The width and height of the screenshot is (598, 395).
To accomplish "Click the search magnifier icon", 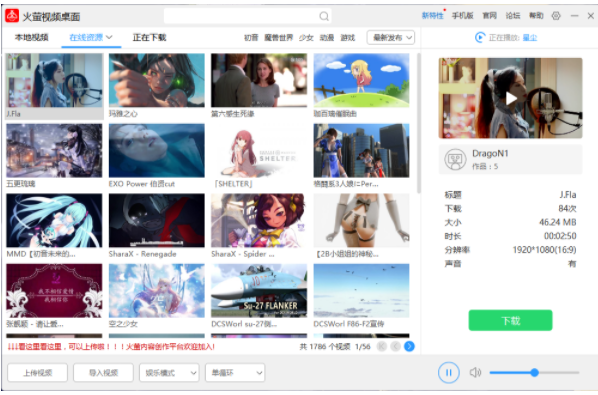I will [324, 16].
